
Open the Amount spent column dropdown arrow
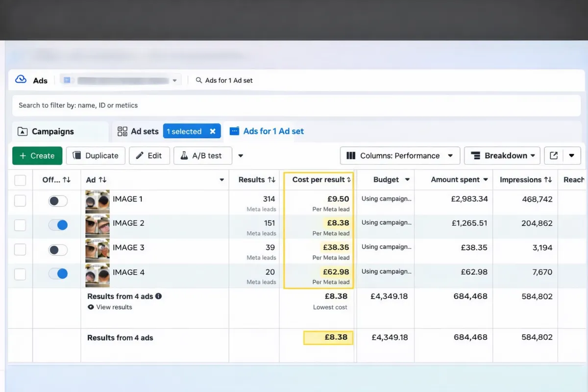click(x=486, y=180)
